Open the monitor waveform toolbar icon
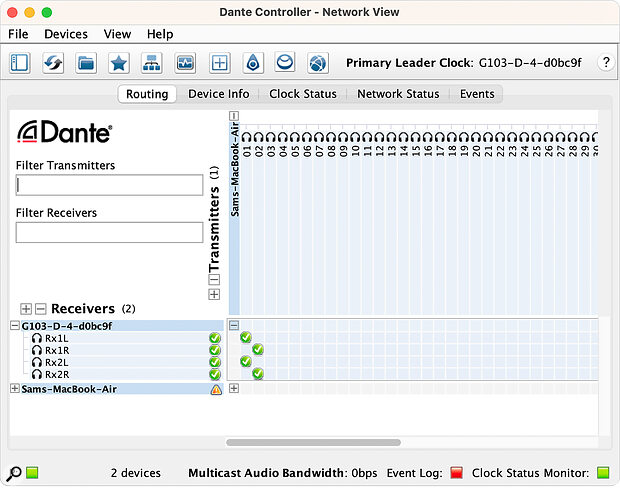 pos(185,63)
